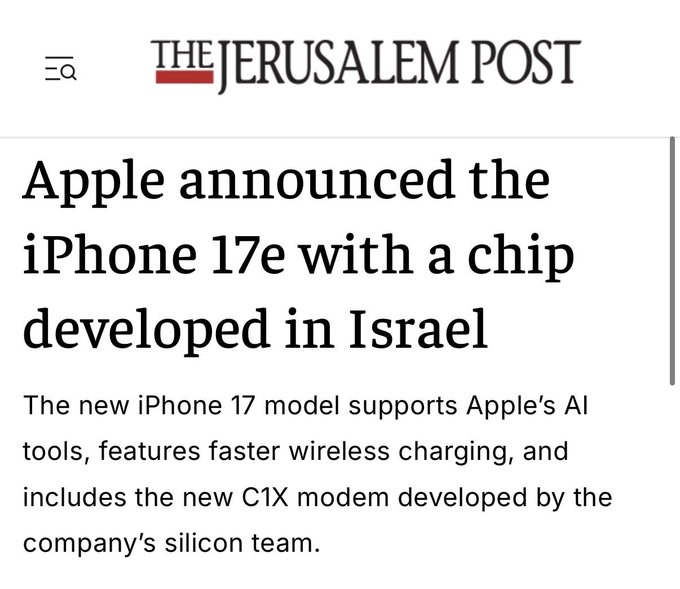
Task: Click the subheading line starting 'The new iPhone 17'
Action: (x=306, y=406)
